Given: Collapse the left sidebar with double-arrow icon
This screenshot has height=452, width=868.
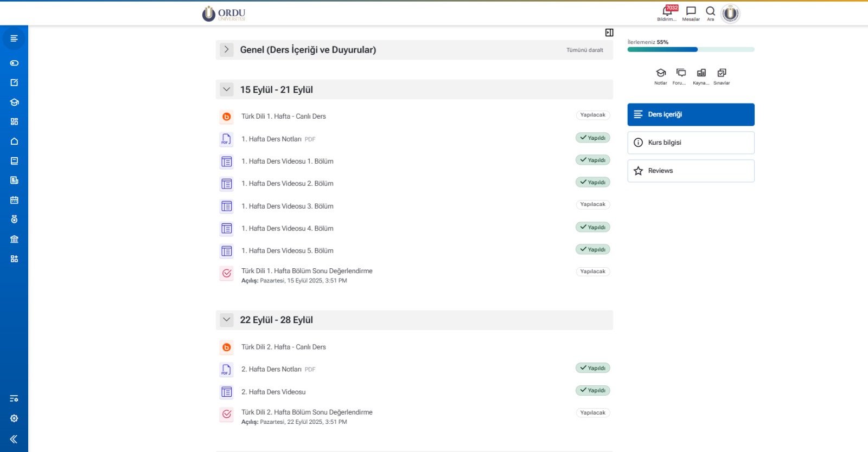Looking at the screenshot, I should tap(14, 439).
